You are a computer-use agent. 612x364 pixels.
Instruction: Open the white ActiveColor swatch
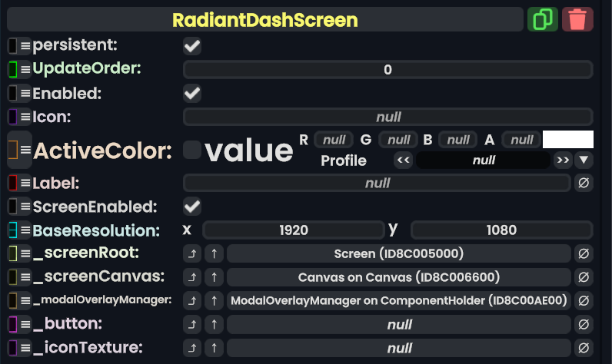(568, 140)
